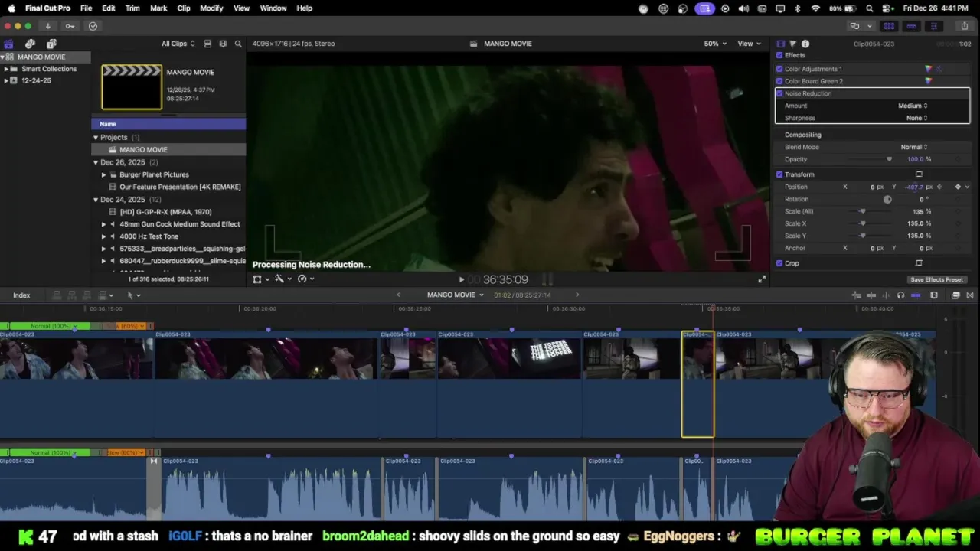Select MANGO MOVIE project thumbnail

pyautogui.click(x=132, y=87)
